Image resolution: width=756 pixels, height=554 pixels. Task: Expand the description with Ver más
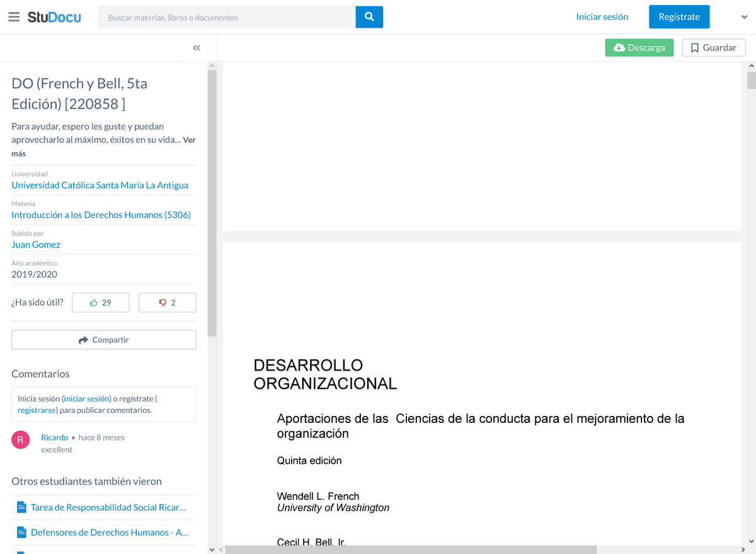pyautogui.click(x=189, y=140)
